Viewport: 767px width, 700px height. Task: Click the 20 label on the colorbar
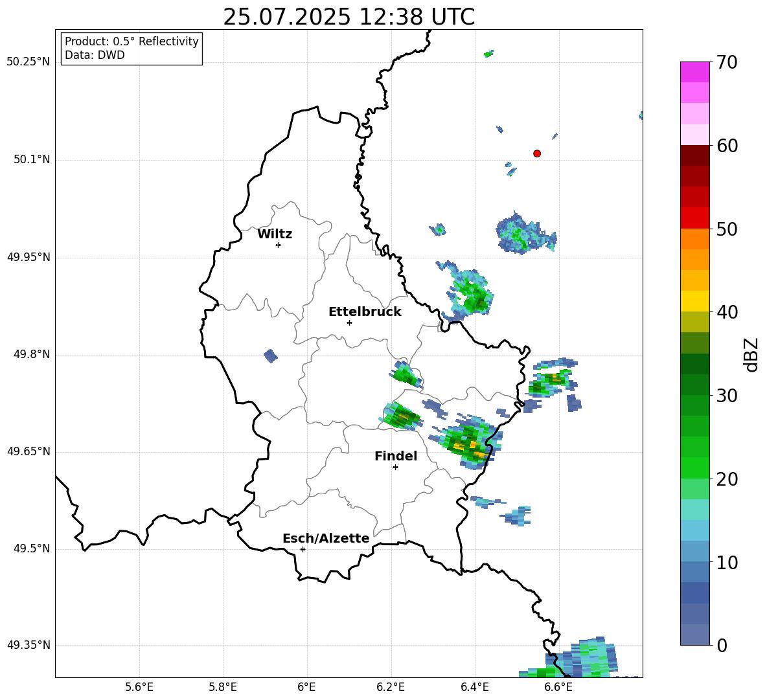pos(726,479)
